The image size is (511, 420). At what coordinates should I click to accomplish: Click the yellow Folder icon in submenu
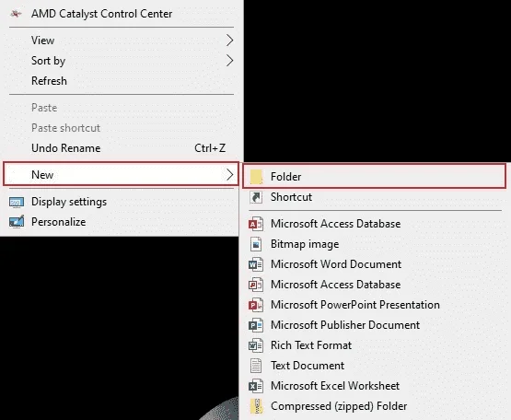click(256, 177)
